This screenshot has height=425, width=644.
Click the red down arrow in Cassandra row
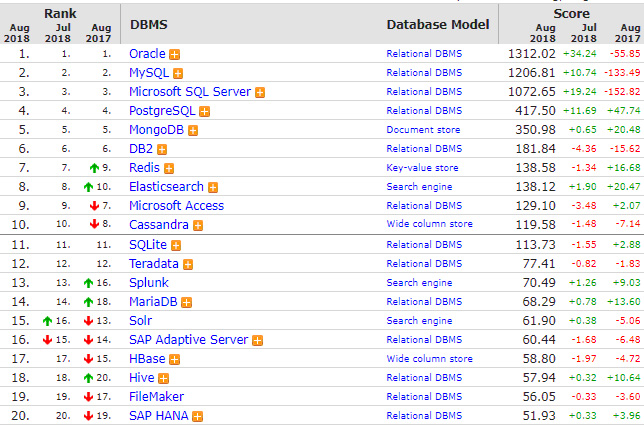click(x=94, y=224)
